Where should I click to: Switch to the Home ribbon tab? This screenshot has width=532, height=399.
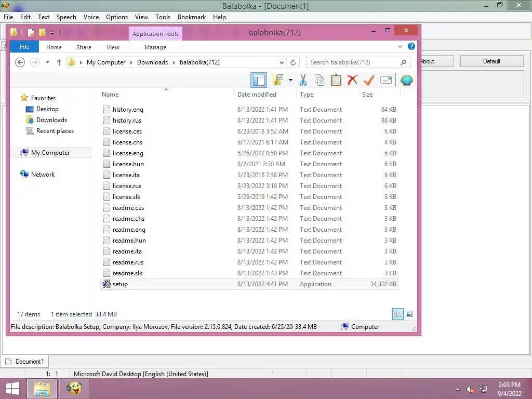pyautogui.click(x=54, y=47)
